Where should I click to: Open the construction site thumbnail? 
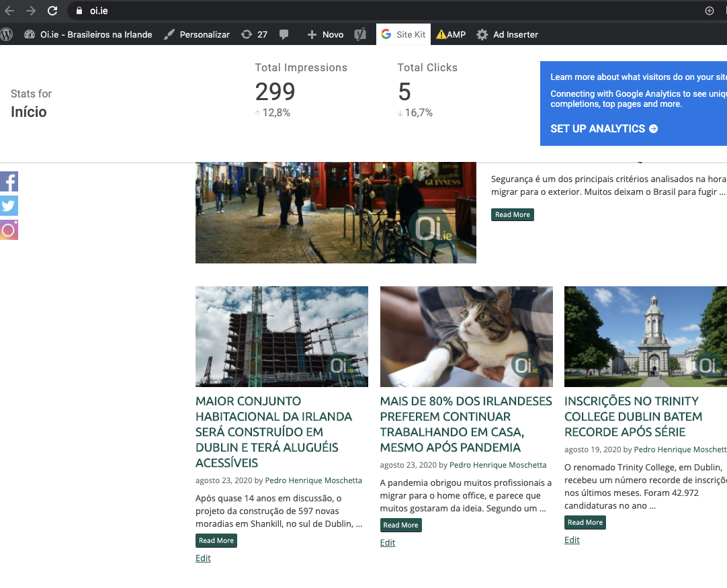[x=282, y=336]
